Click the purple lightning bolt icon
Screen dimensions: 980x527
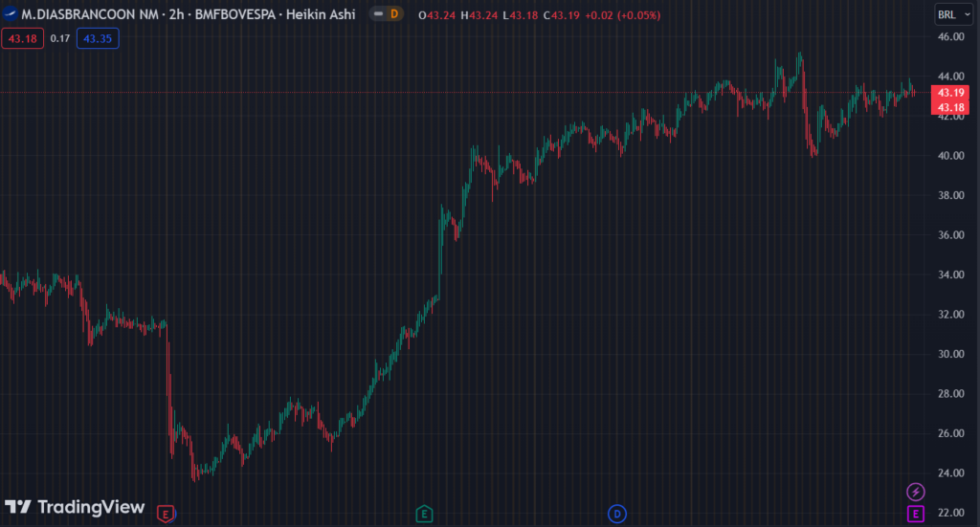tap(916, 492)
